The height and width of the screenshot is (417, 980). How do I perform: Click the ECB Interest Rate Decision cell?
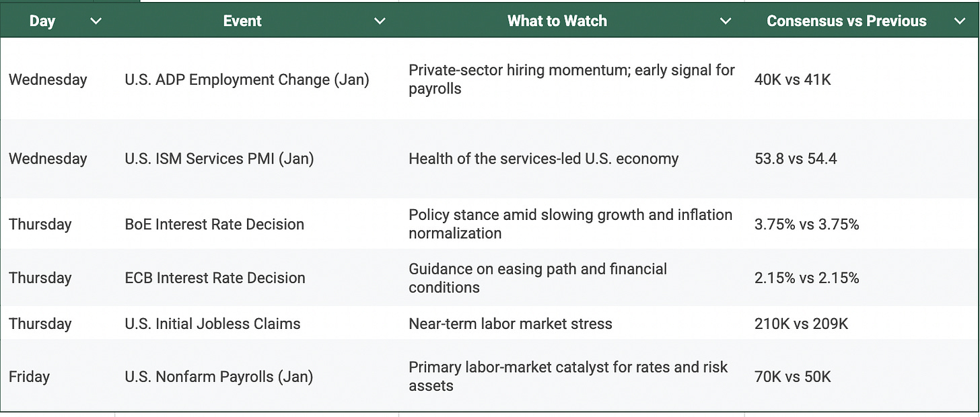(215, 278)
